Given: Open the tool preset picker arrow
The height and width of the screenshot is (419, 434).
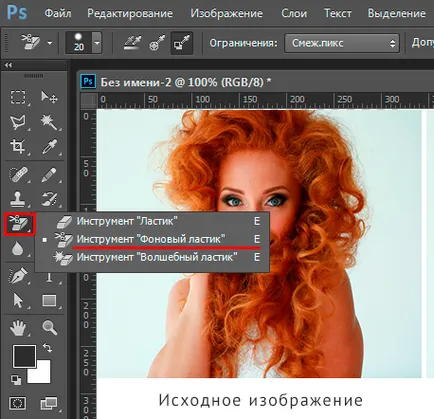Looking at the screenshot, I should click(x=50, y=43).
